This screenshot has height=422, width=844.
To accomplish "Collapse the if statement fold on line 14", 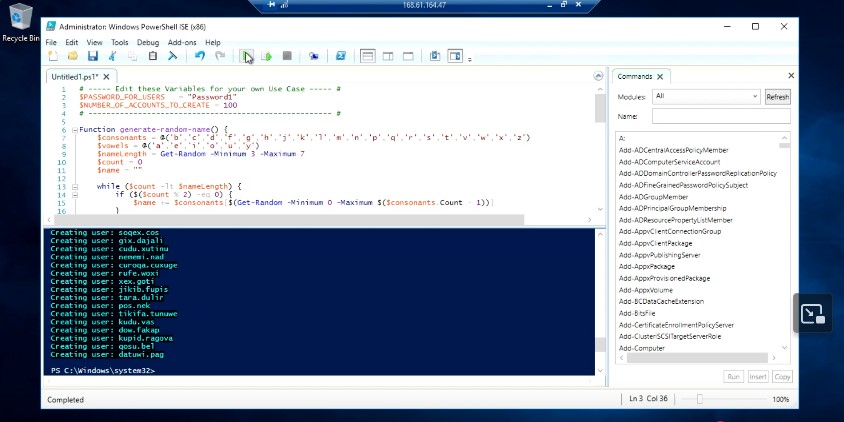I will point(74,195).
